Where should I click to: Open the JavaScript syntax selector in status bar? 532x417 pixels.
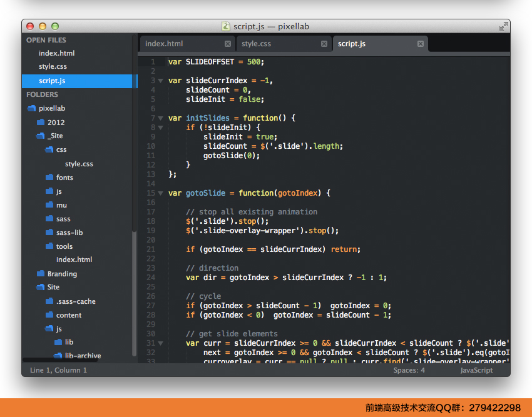click(476, 370)
